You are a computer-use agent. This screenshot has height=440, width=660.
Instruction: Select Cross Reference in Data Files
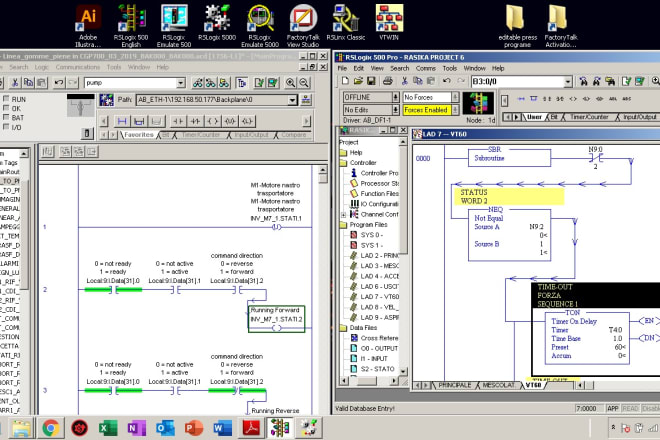pyautogui.click(x=374, y=338)
